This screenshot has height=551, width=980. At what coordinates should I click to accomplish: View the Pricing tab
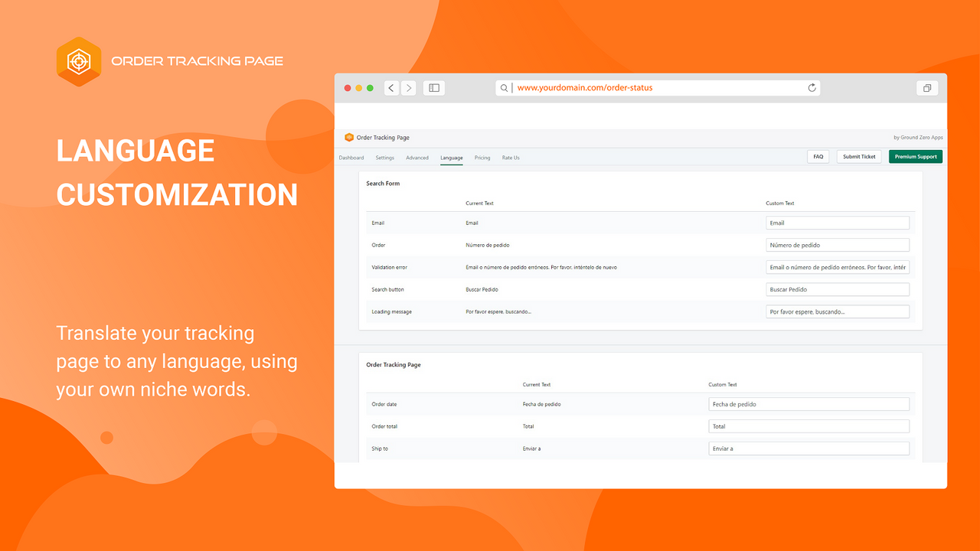[x=482, y=157]
